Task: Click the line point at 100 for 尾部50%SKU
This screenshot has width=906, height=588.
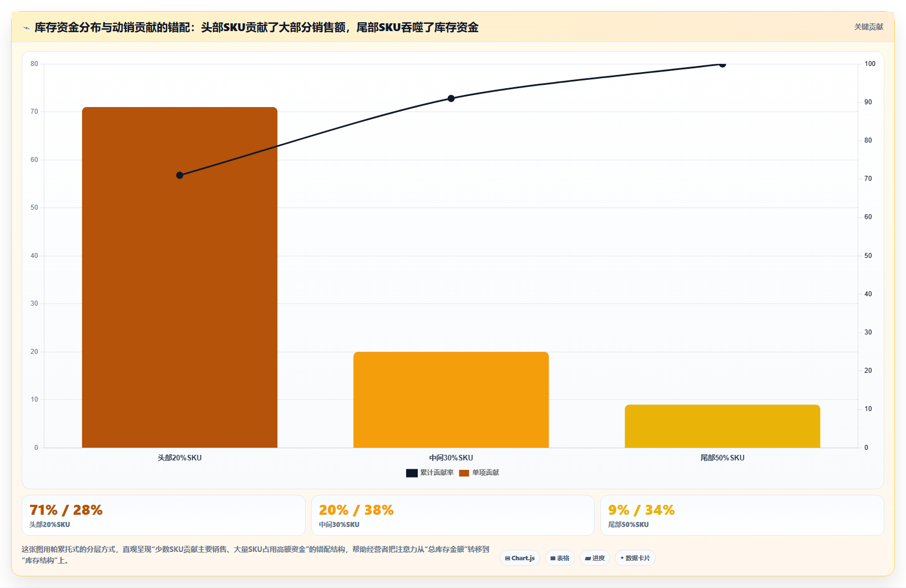Action: point(722,64)
